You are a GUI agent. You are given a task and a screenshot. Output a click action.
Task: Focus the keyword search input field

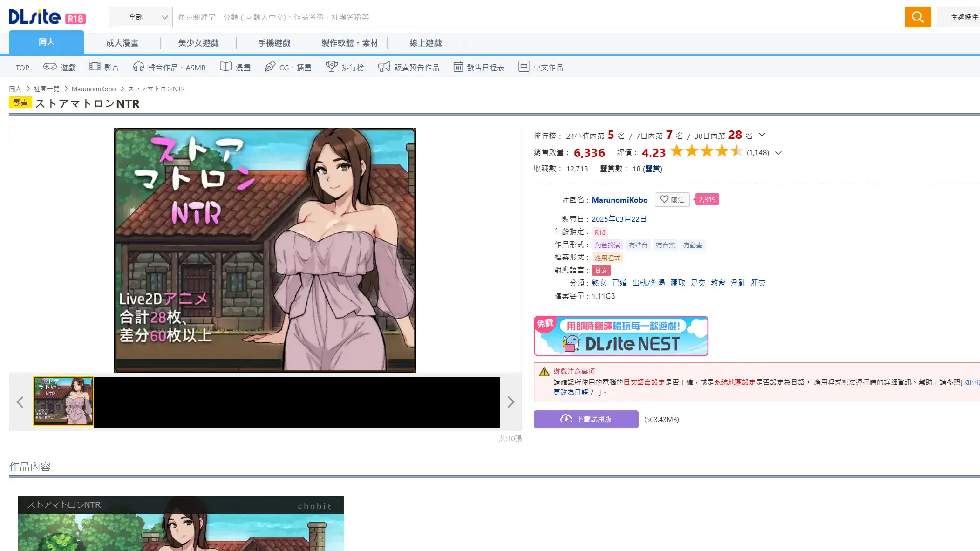tap(539, 17)
